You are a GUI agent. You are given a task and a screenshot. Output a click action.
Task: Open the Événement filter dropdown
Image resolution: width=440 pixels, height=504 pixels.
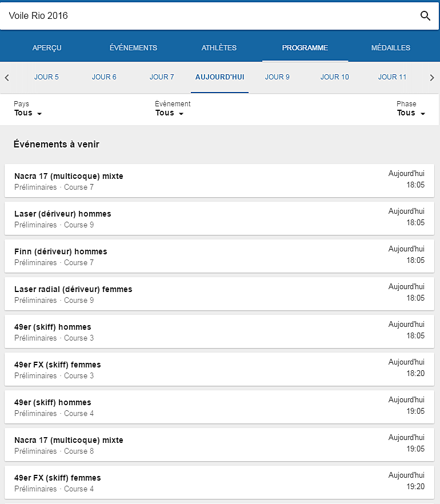point(169,113)
